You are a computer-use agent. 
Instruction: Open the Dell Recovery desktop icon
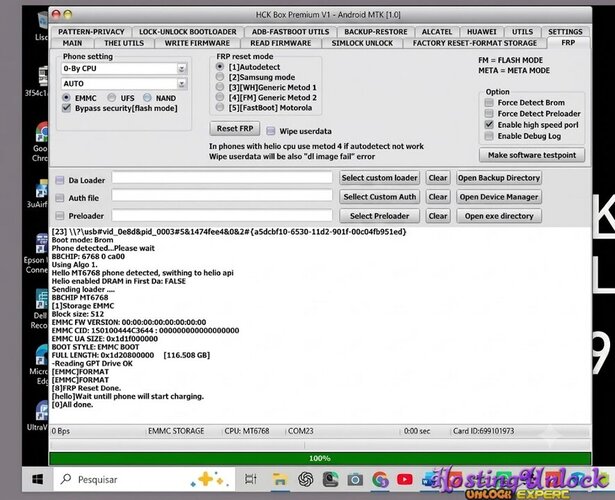pos(40,309)
